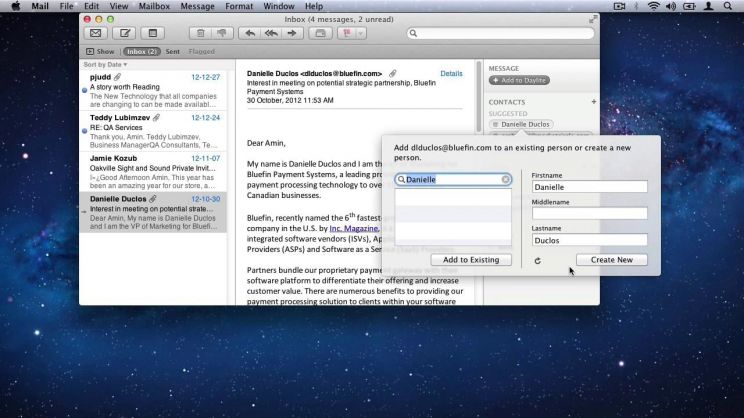Mark message as junk
Viewport: 744px width, 418px height.
point(222,33)
